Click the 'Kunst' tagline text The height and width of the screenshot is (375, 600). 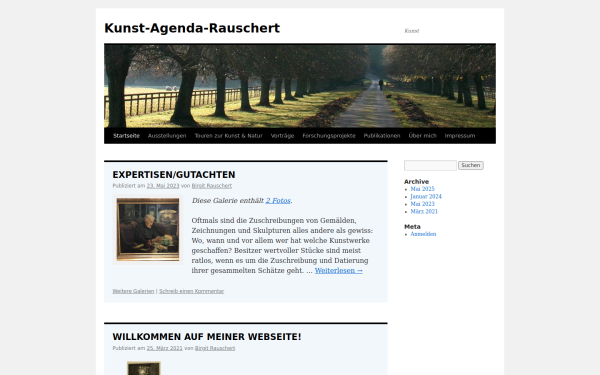tap(412, 31)
